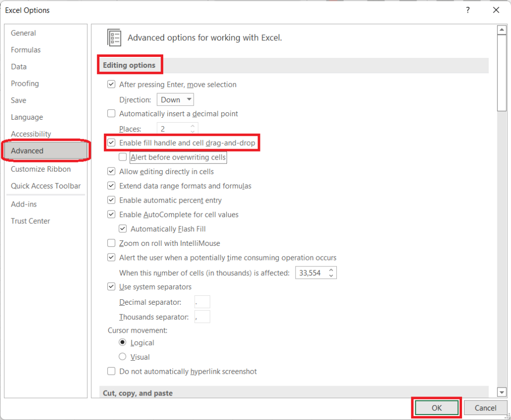Image resolution: width=511 pixels, height=420 pixels.
Task: Click Cancel to discard changes
Action: (485, 408)
